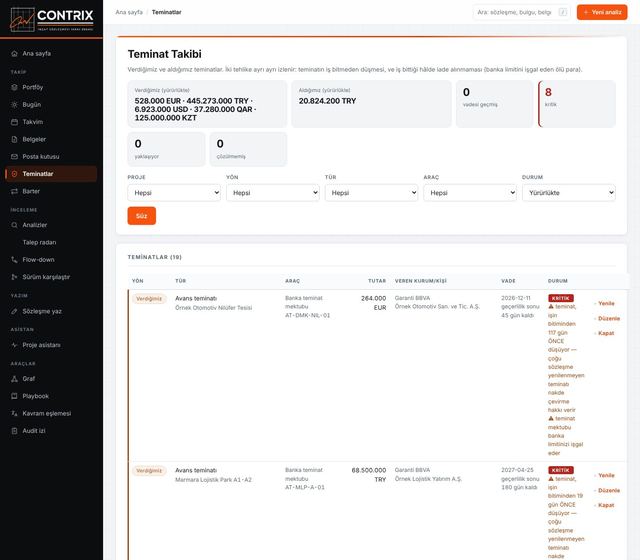This screenshot has height=560, width=640.
Task: Click the VADE column header
Action: 508,281
